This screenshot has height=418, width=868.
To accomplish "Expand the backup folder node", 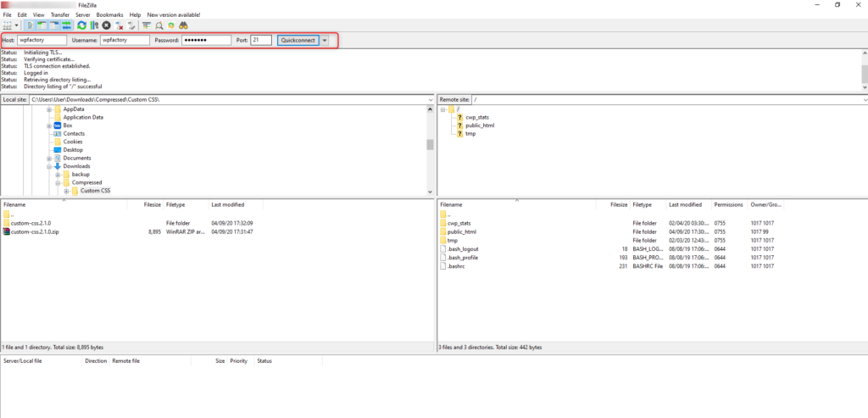I will 58,175.
